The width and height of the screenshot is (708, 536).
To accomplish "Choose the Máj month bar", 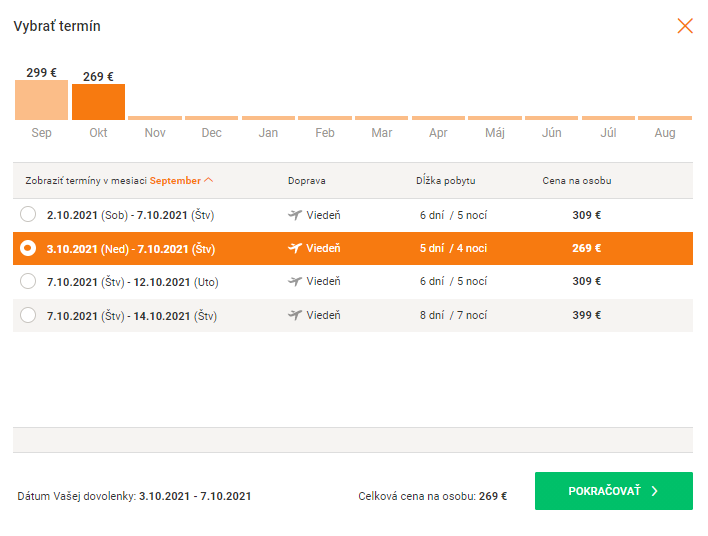I will (x=495, y=118).
